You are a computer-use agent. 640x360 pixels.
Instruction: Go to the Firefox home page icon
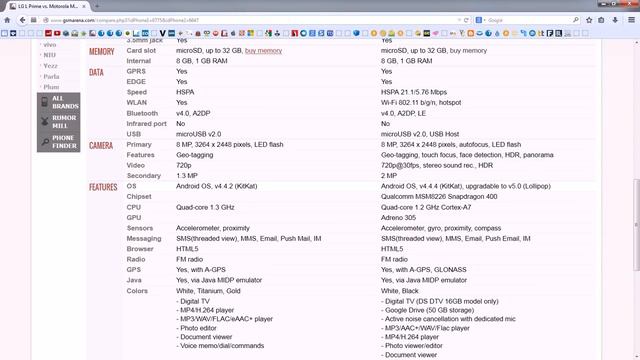(7, 20)
